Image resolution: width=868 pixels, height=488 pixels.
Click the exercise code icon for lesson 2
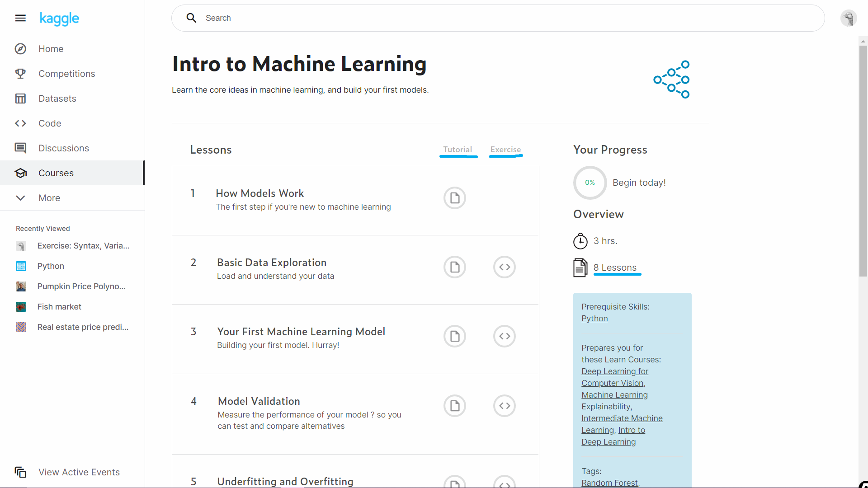505,266
